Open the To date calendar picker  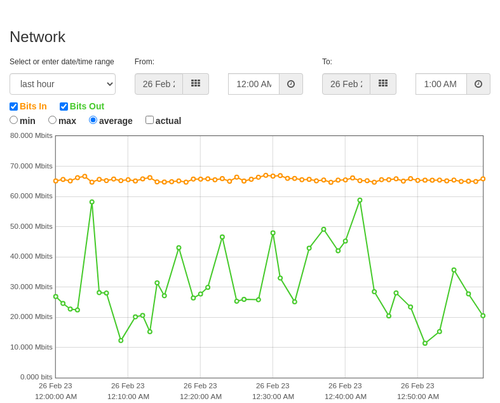point(383,84)
